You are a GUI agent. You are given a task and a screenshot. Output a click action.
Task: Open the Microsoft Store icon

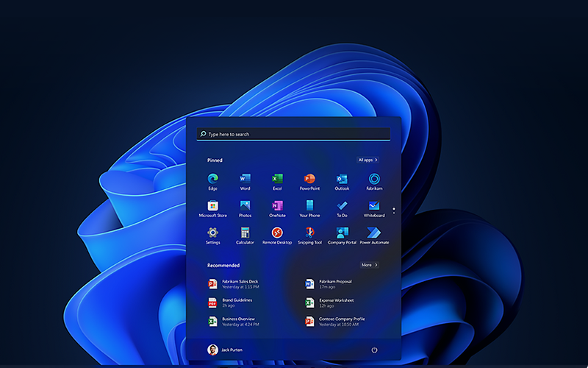click(212, 206)
